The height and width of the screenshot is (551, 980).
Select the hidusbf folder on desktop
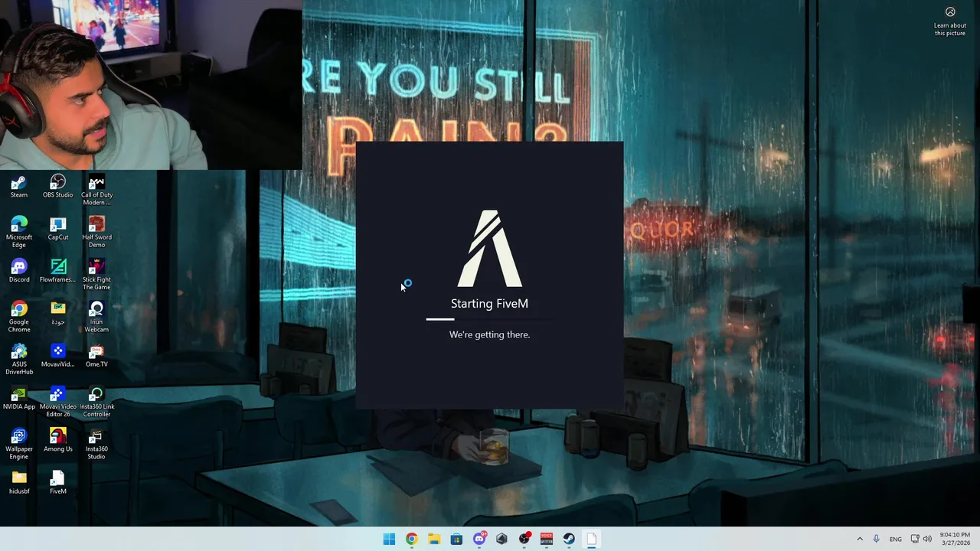tap(19, 482)
